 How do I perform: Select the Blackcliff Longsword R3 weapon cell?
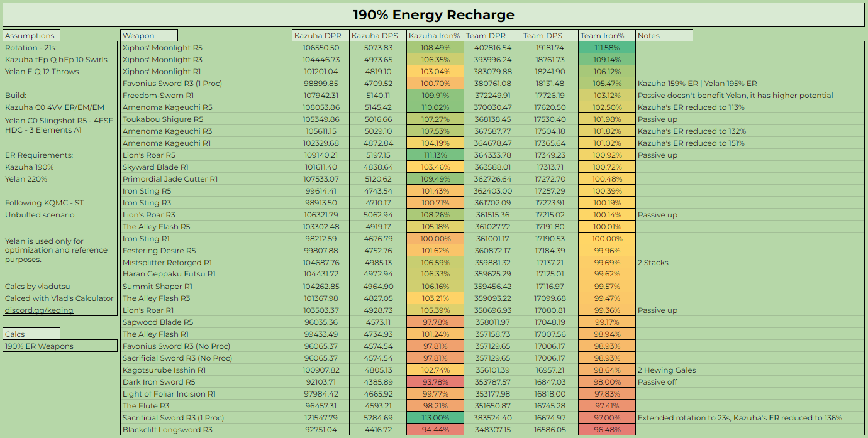(207, 430)
